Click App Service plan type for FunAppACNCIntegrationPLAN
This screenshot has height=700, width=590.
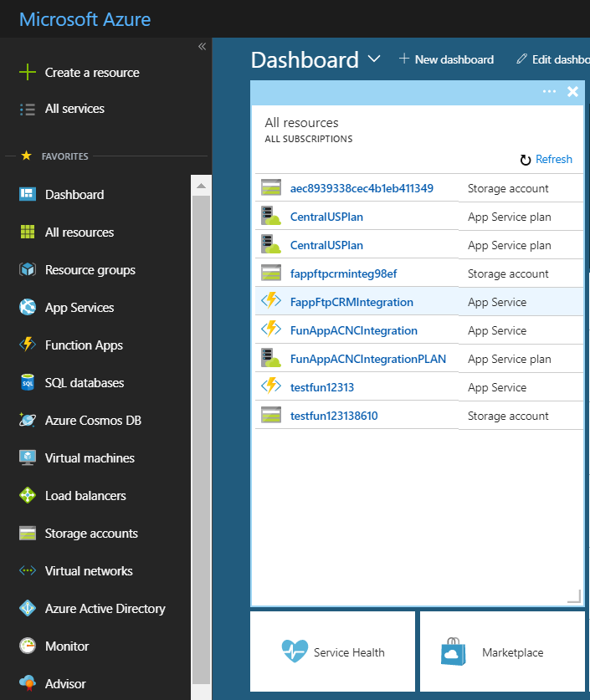pos(509,360)
